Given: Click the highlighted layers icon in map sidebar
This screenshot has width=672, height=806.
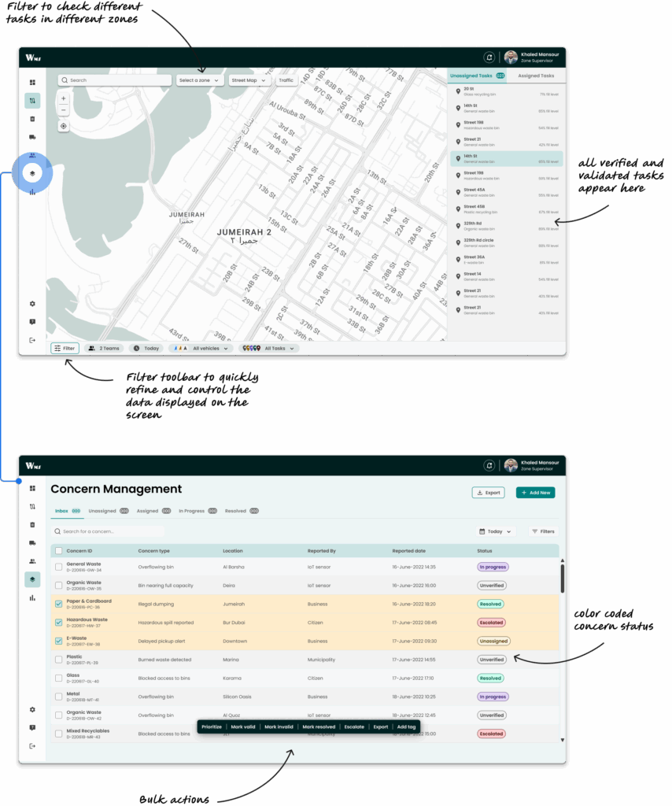Looking at the screenshot, I should click(32, 173).
